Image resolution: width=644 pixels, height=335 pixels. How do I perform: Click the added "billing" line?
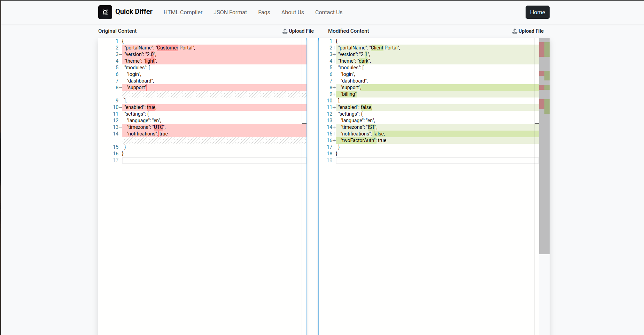[437, 94]
